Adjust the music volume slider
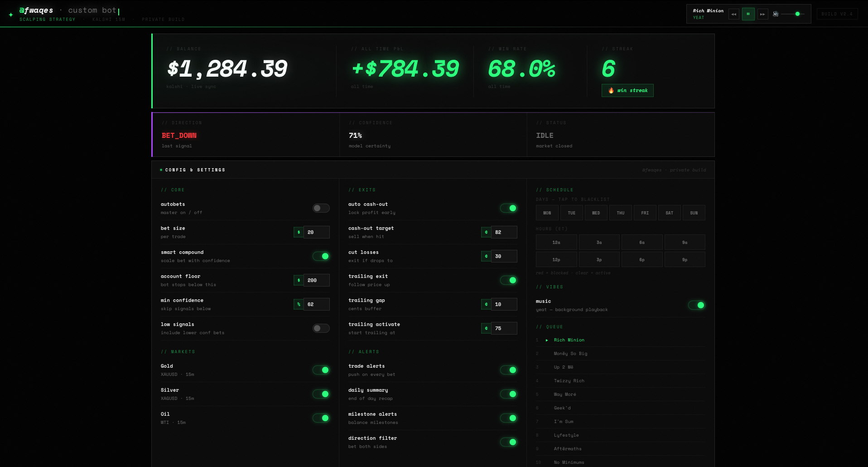The image size is (868, 467). point(793,14)
